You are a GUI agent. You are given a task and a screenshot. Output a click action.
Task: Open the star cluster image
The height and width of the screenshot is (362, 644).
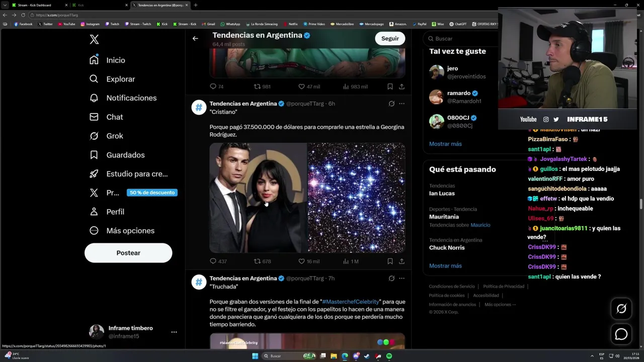click(x=356, y=198)
